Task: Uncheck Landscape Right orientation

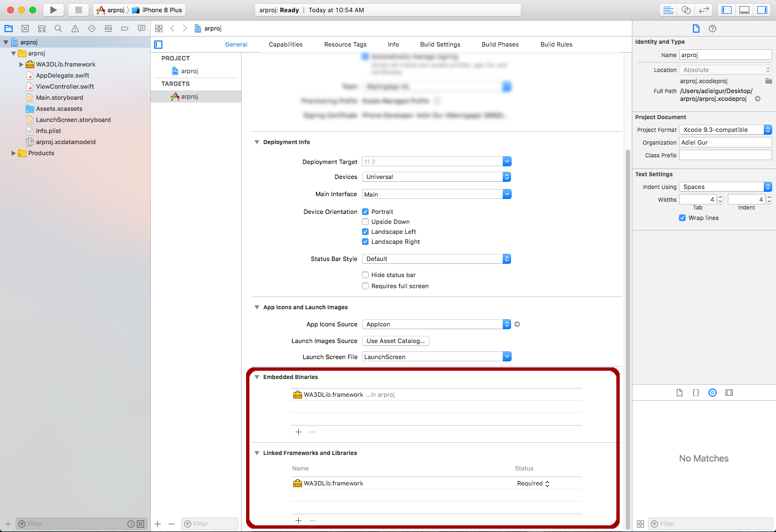Action: point(365,242)
